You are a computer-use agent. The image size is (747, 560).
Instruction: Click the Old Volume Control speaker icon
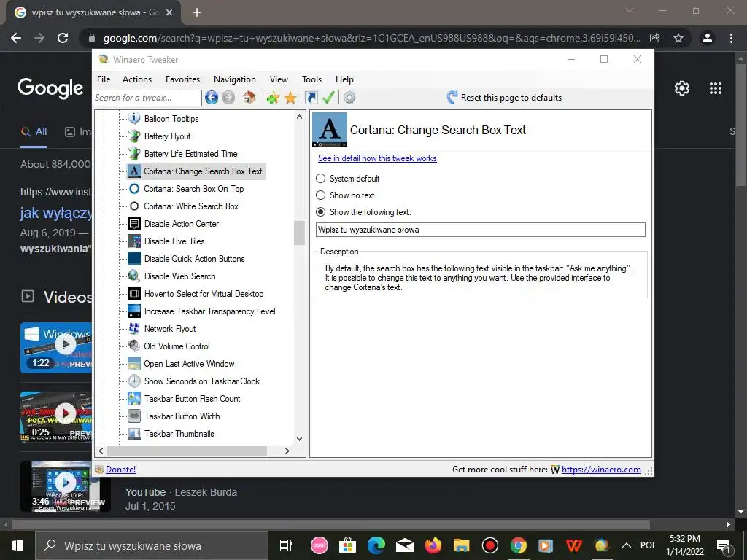134,346
